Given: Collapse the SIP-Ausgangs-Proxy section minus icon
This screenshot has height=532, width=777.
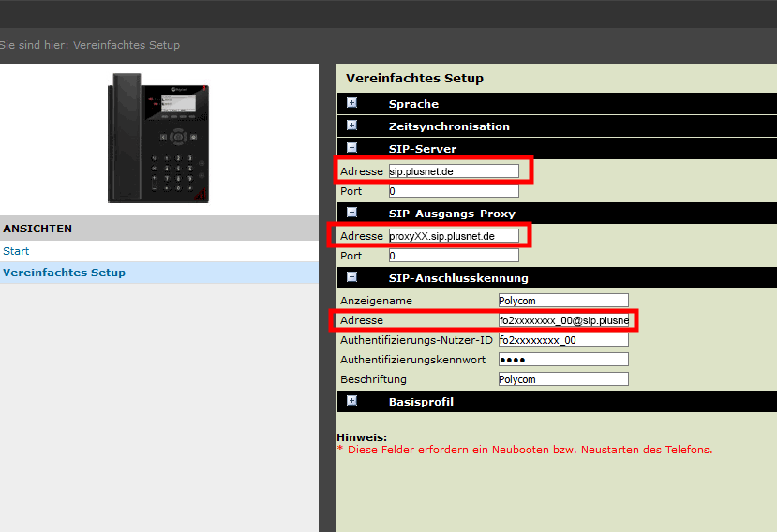Looking at the screenshot, I should pyautogui.click(x=351, y=213).
